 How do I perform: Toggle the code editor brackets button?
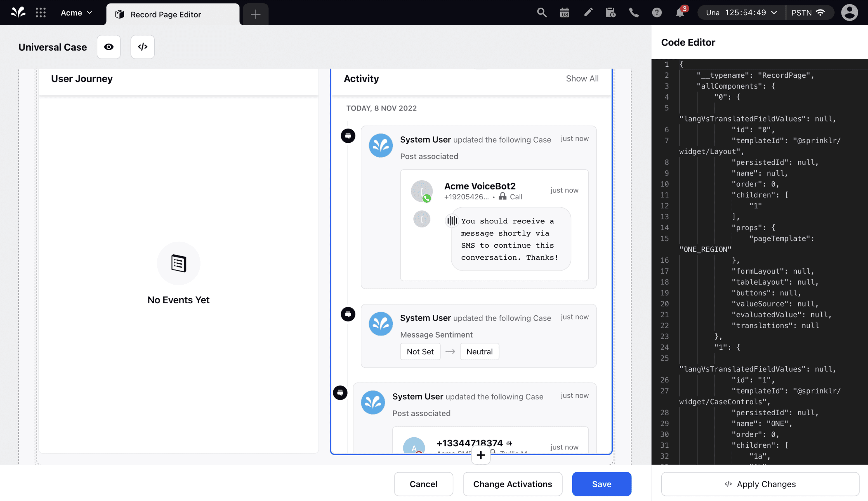(143, 47)
